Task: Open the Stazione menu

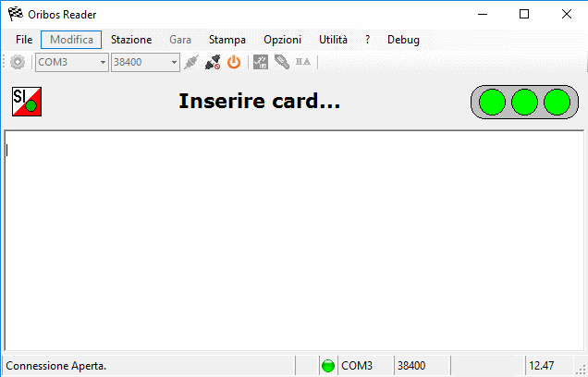Action: click(131, 40)
